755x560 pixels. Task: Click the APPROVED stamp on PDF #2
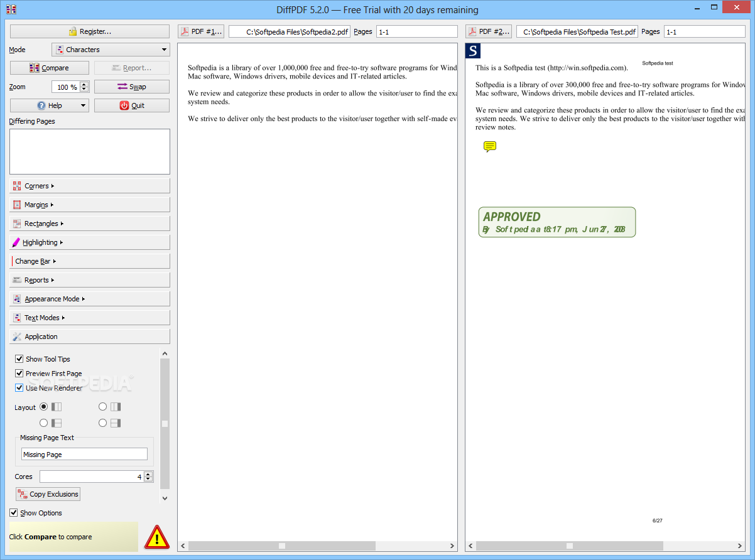coord(557,222)
